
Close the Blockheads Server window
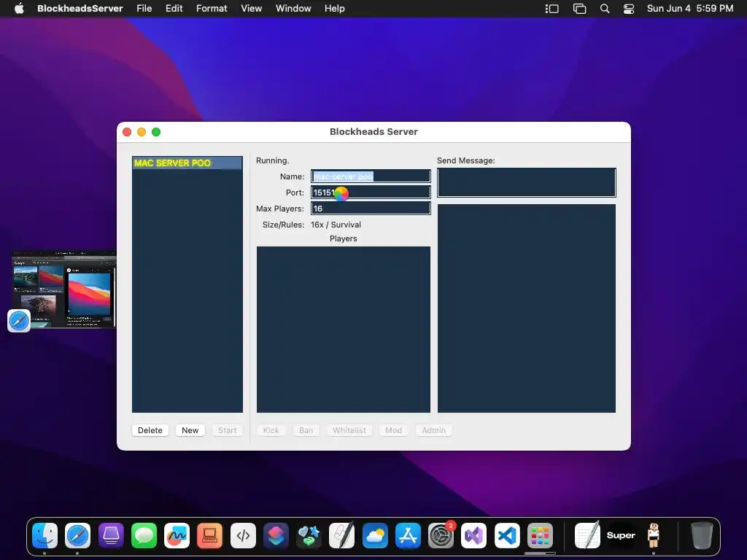pos(127,132)
